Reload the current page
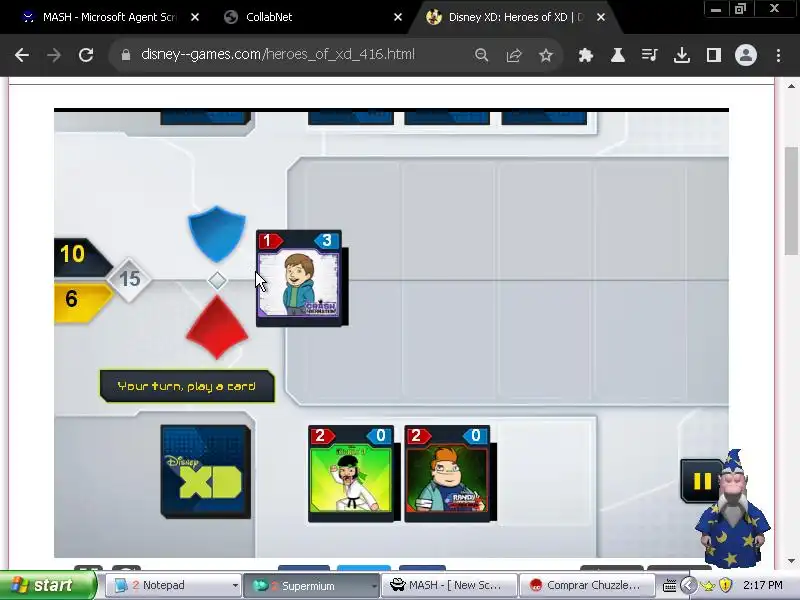The height and width of the screenshot is (600, 800). click(86, 55)
